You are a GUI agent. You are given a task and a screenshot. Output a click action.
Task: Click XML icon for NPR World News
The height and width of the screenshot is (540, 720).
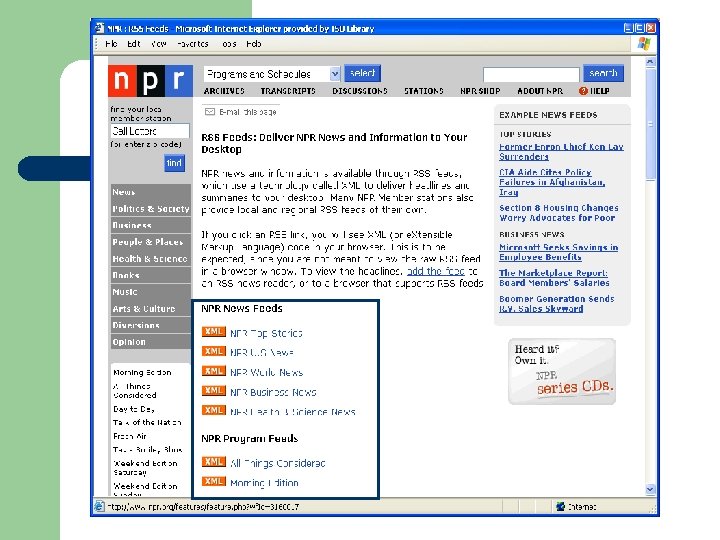pyautogui.click(x=214, y=371)
